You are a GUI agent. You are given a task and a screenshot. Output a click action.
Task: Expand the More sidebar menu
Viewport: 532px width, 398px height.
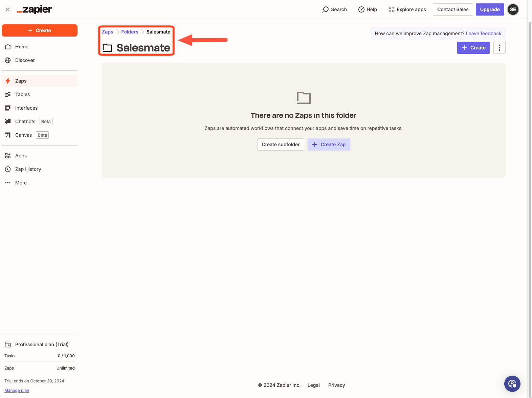tap(21, 183)
